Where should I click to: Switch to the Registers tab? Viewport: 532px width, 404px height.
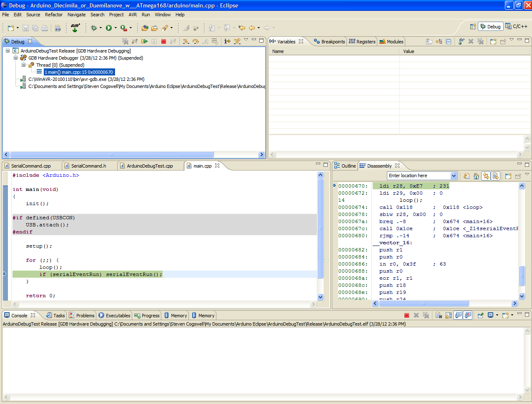pyautogui.click(x=362, y=42)
